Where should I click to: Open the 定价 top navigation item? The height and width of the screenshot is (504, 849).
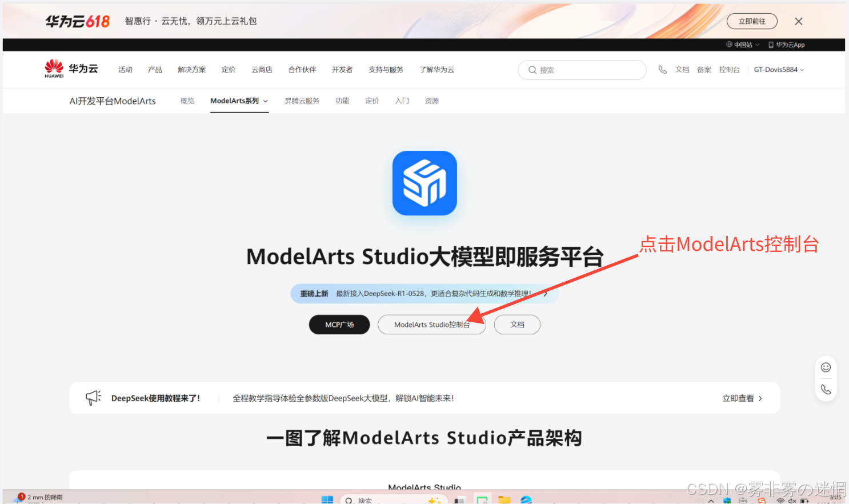229,70
